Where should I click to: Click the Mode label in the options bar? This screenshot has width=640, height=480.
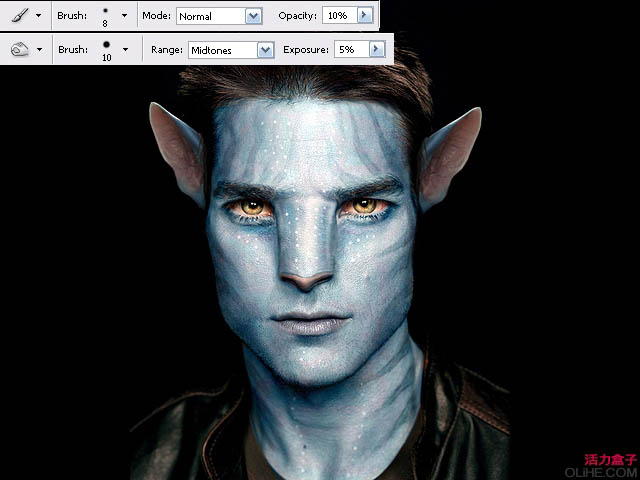pyautogui.click(x=156, y=16)
